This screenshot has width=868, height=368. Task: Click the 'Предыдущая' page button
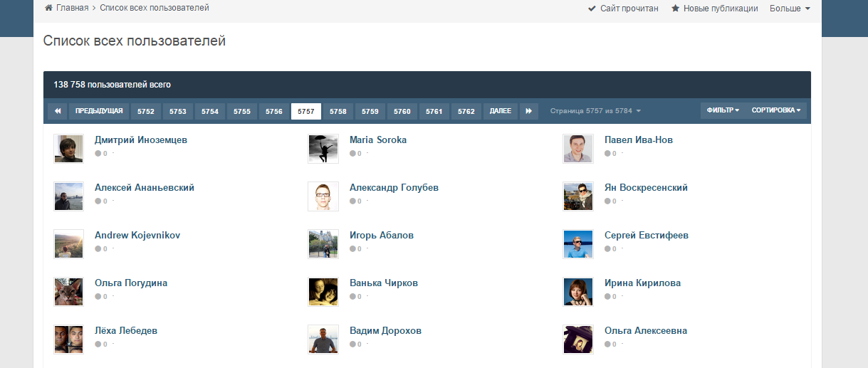click(99, 111)
